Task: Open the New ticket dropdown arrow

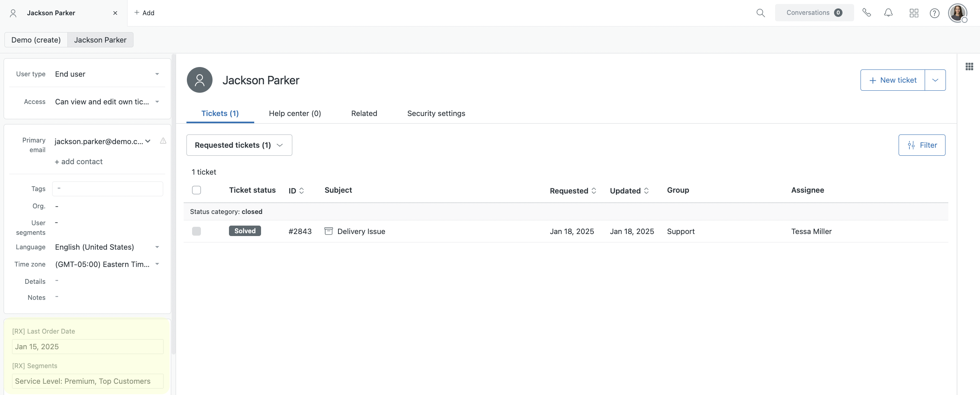Action: pos(935,80)
